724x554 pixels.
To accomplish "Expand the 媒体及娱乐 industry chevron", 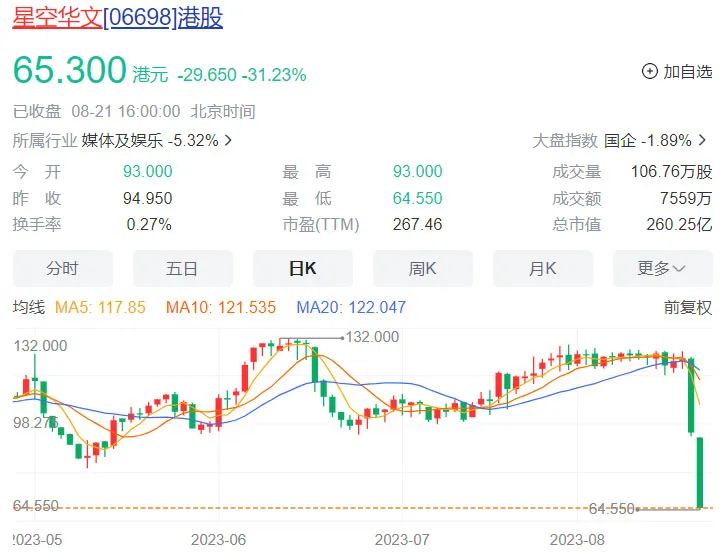I will coord(228,140).
